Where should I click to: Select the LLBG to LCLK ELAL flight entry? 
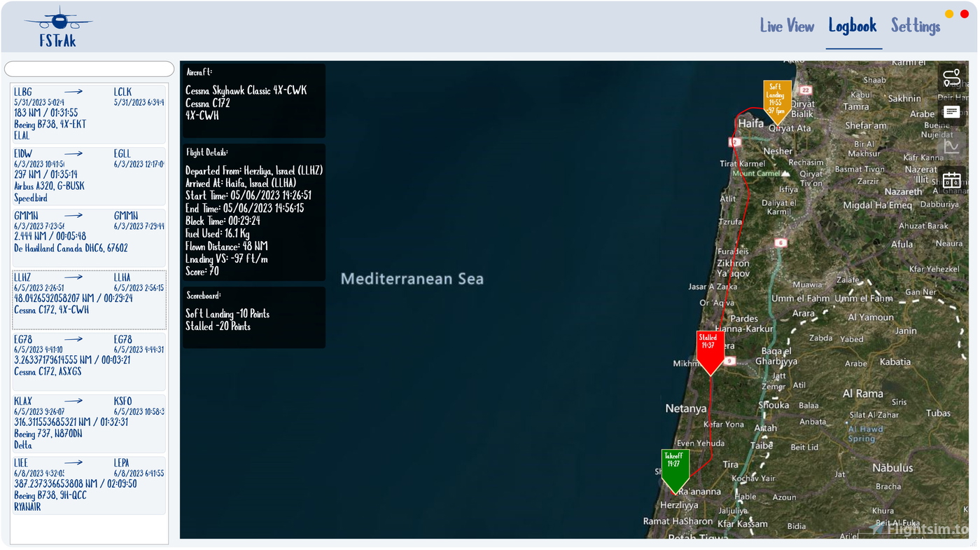tap(89, 112)
